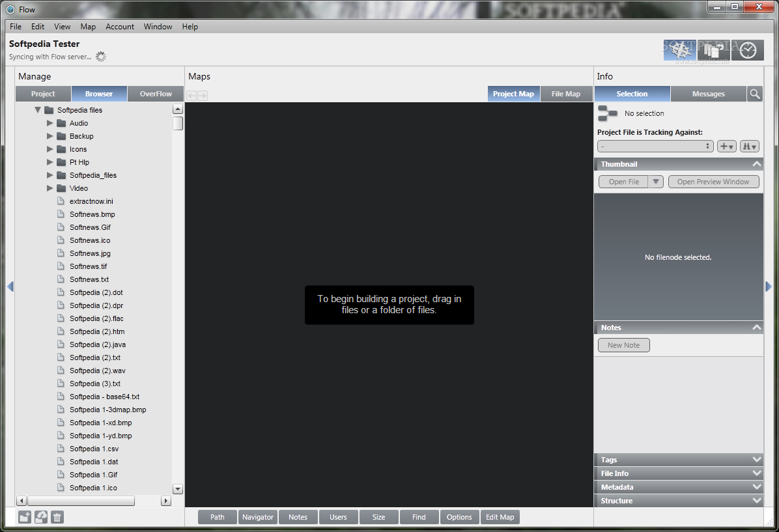Click the refresh folder icon at bottom left
Viewport: 779px width, 532px height.
coord(41,517)
